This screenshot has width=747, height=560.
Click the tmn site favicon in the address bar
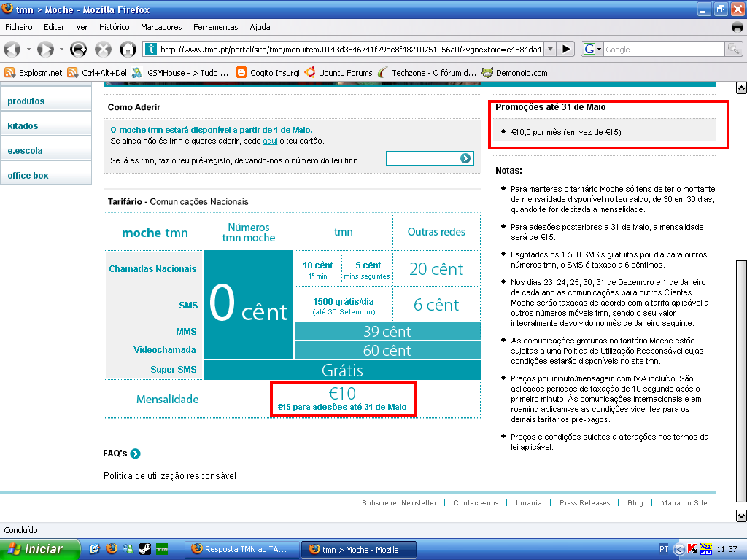150,49
